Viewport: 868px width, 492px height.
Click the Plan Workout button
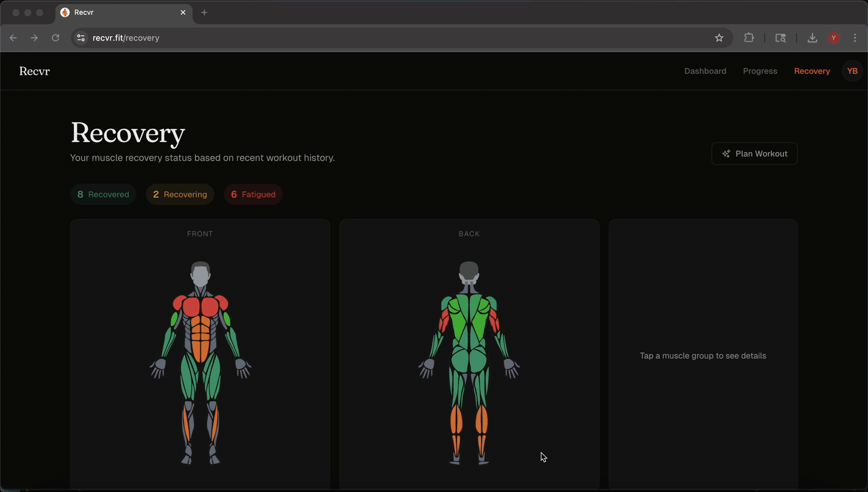pos(754,153)
